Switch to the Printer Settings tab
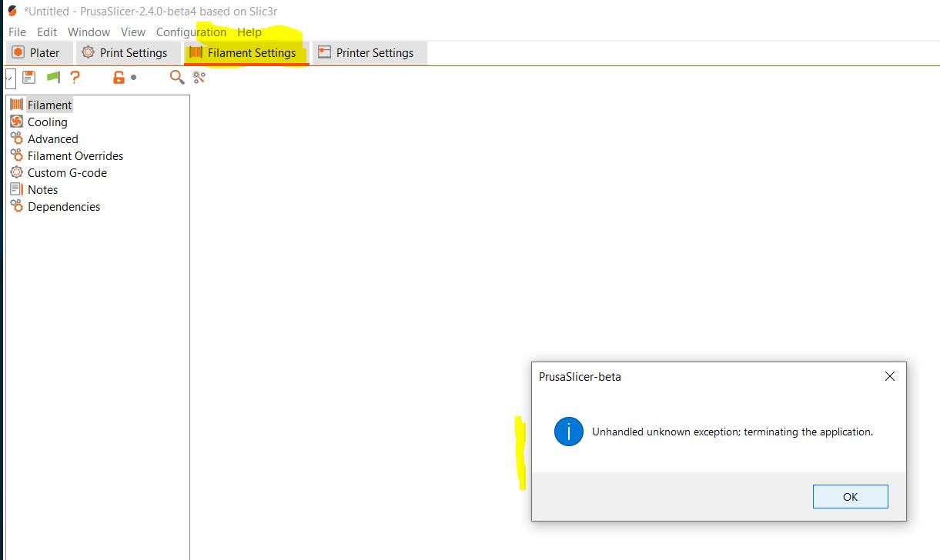The image size is (940, 560). tap(369, 53)
